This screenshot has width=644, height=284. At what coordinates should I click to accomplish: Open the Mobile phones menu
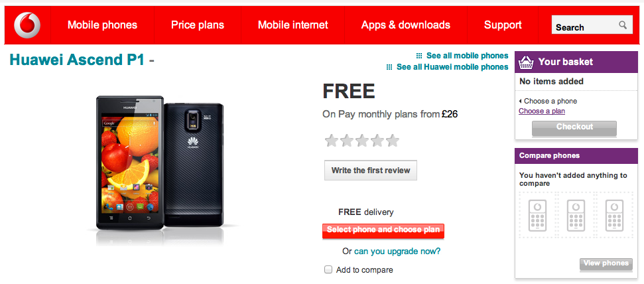pyautogui.click(x=102, y=25)
